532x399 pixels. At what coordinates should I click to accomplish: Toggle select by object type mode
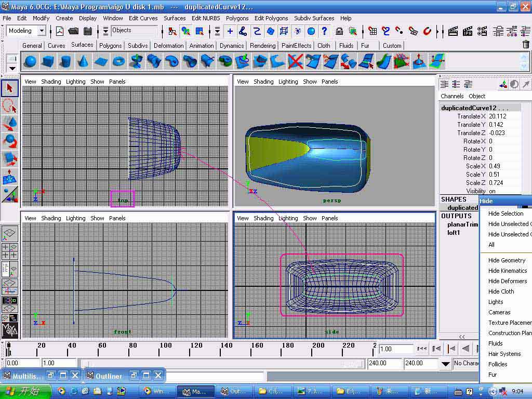coord(185,31)
